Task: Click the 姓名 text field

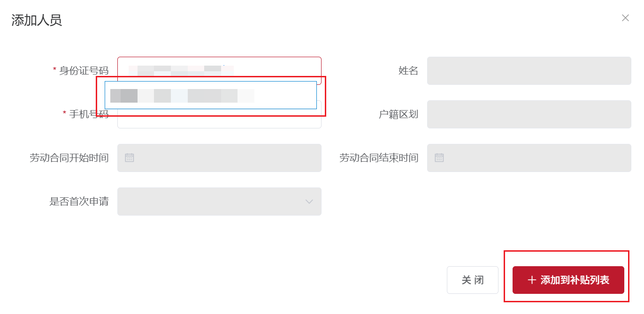Action: [x=529, y=71]
